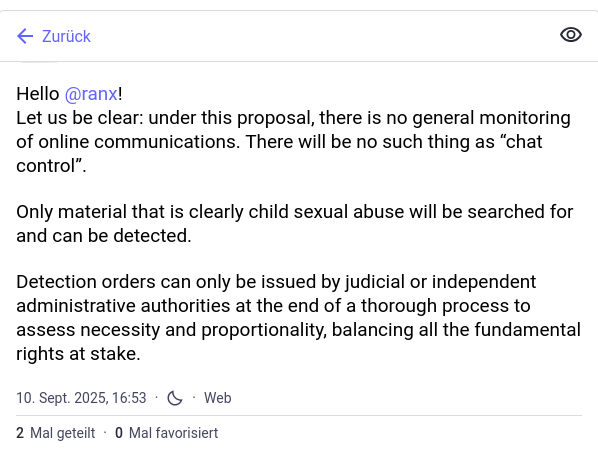
Task: Click the back arrow icon
Action: point(25,36)
